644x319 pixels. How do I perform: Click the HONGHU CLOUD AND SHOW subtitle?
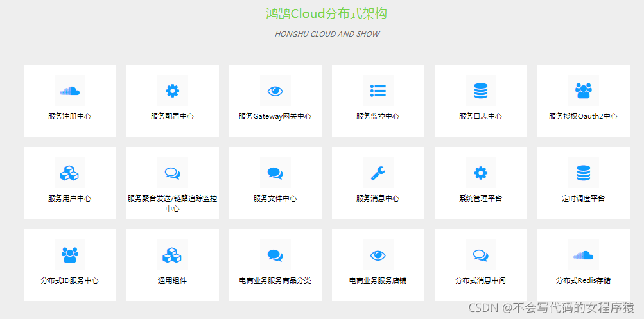tap(327, 34)
